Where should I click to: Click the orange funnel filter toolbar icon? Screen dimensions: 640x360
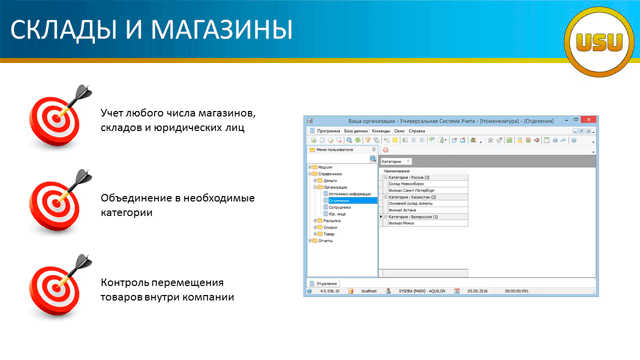point(368,140)
